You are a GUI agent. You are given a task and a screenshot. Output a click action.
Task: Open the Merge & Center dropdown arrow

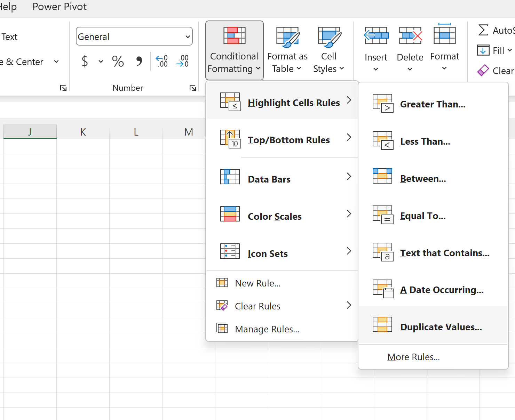coord(57,62)
